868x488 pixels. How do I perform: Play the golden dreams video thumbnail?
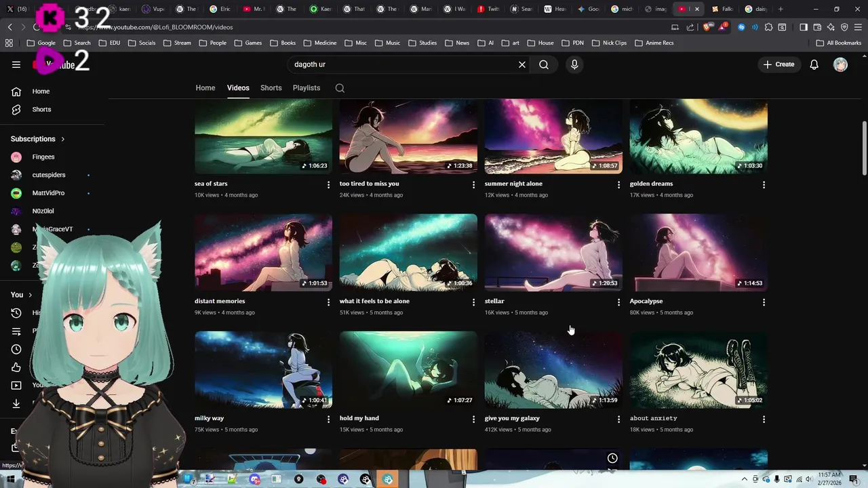pos(698,136)
